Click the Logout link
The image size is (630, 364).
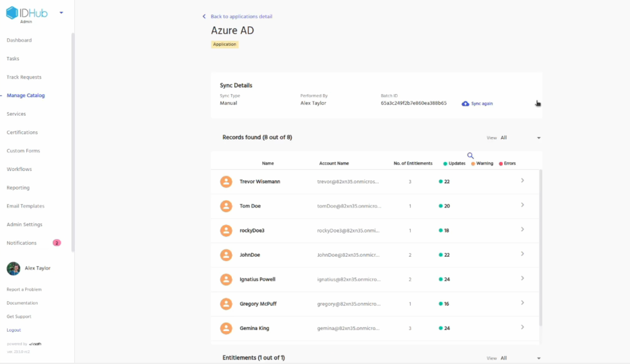14,330
